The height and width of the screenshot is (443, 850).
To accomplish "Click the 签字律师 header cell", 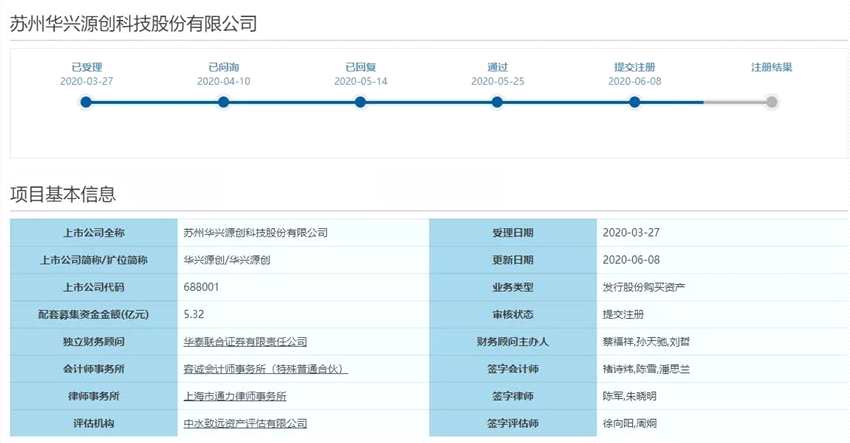I will coord(513,396).
